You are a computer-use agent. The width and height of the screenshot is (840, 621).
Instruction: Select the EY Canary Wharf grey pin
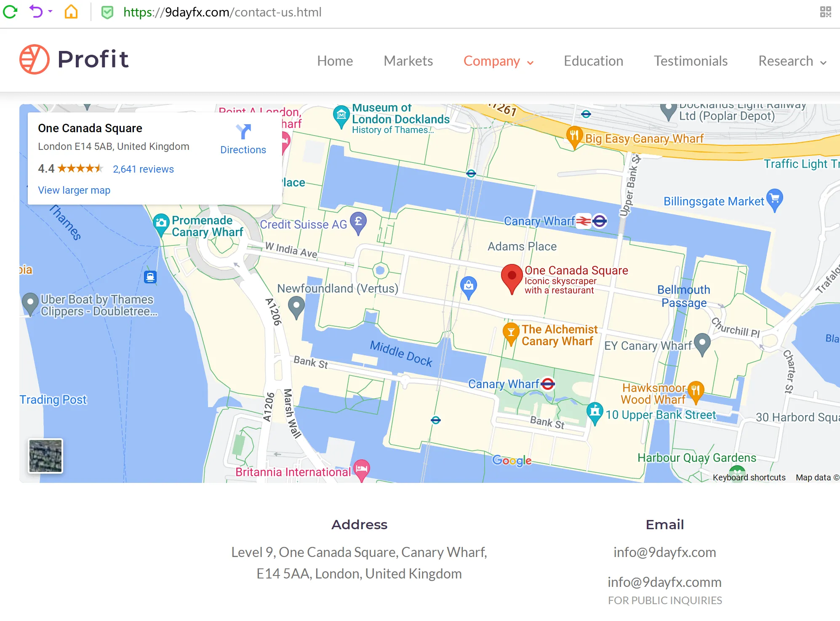(x=702, y=345)
